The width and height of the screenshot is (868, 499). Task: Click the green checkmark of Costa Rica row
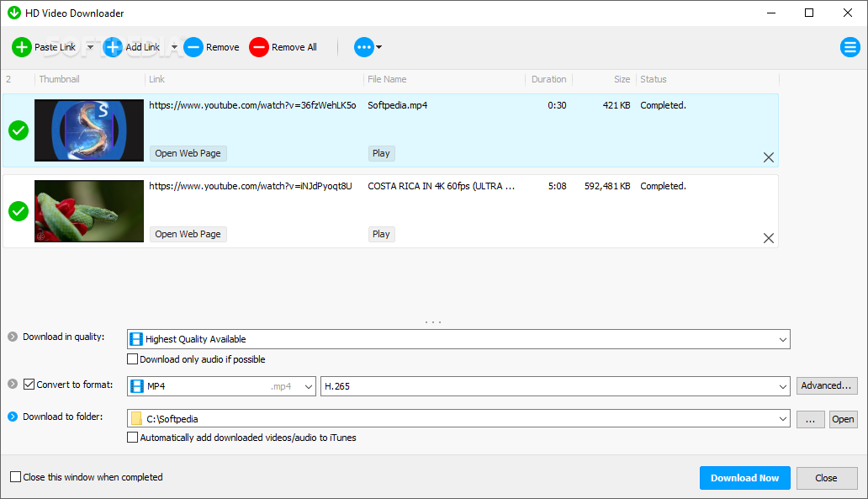click(19, 211)
